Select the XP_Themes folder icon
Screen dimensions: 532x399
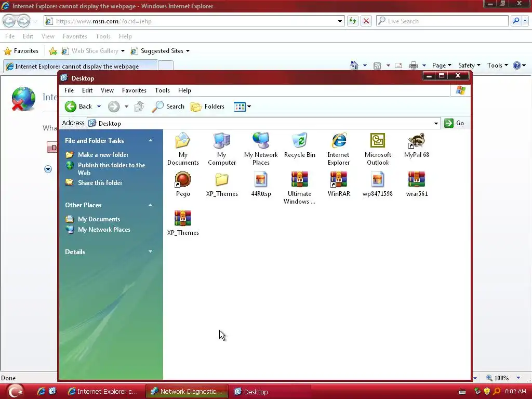click(x=222, y=179)
